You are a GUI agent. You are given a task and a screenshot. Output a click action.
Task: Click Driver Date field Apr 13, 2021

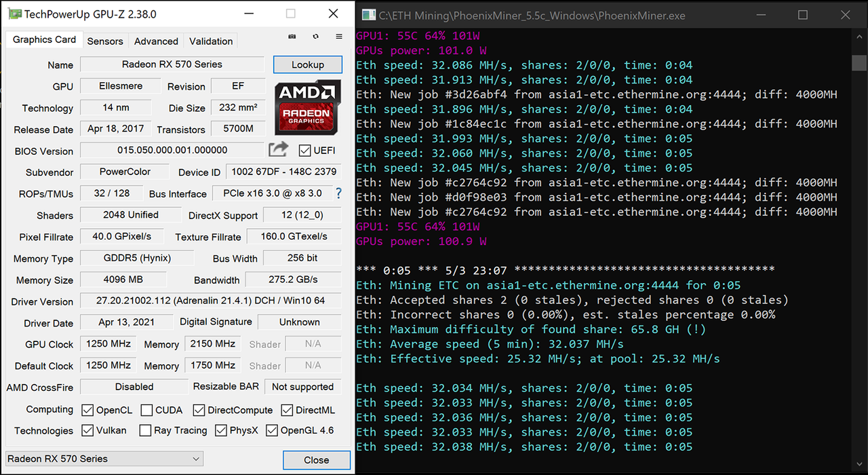[x=127, y=322]
